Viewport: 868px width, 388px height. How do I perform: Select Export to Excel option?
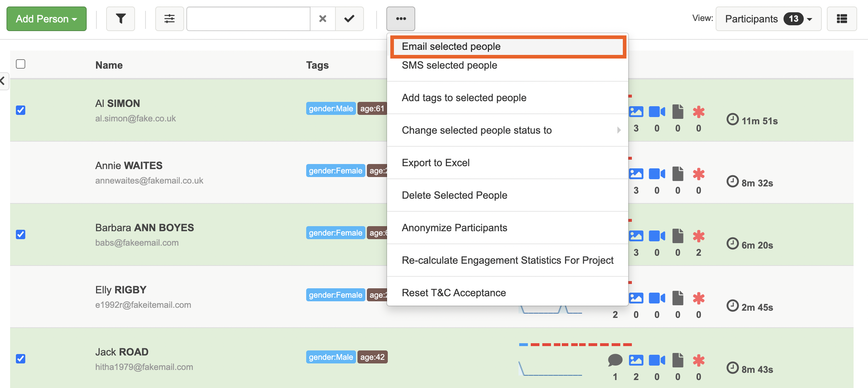pyautogui.click(x=436, y=163)
